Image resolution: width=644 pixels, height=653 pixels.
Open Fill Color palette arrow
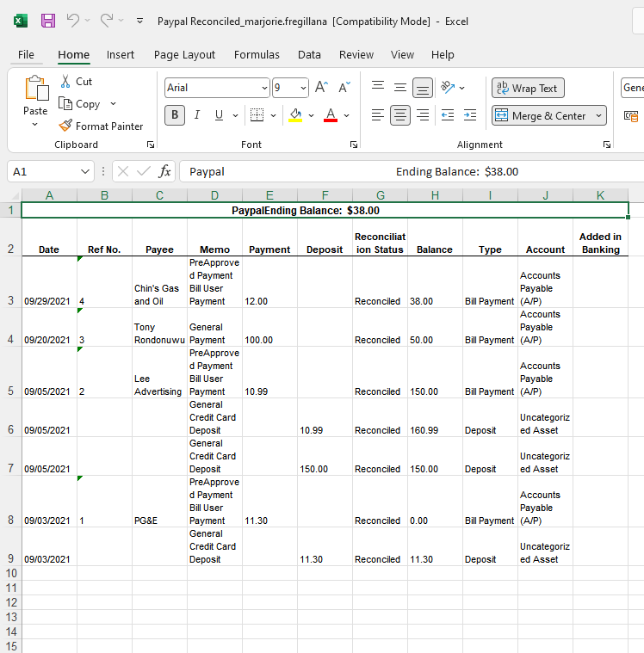311,115
